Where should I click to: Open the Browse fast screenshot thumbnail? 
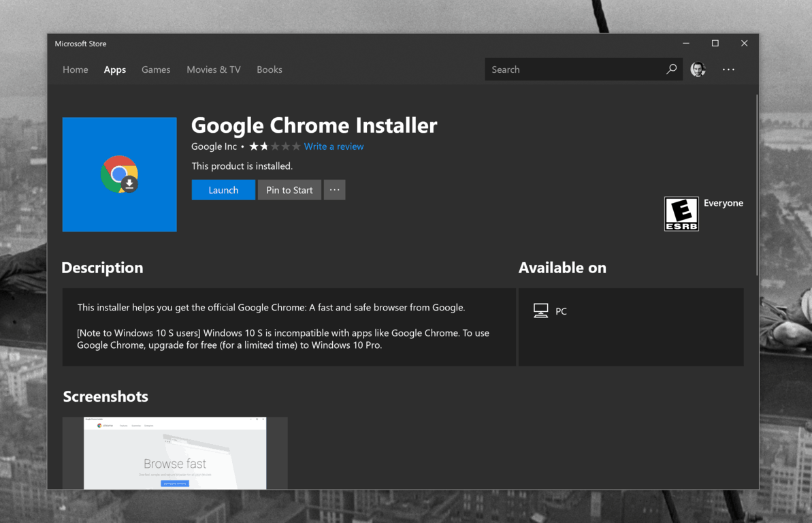point(175,453)
